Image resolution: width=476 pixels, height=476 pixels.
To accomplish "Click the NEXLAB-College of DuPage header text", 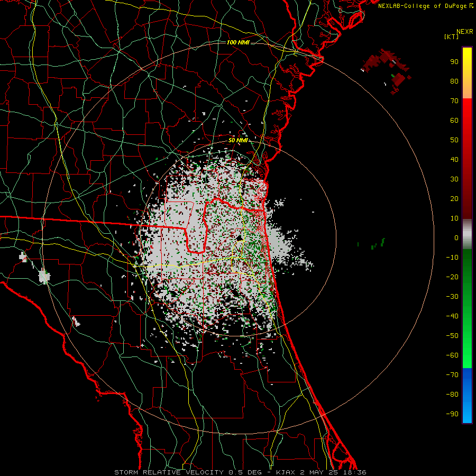I will click(423, 6).
